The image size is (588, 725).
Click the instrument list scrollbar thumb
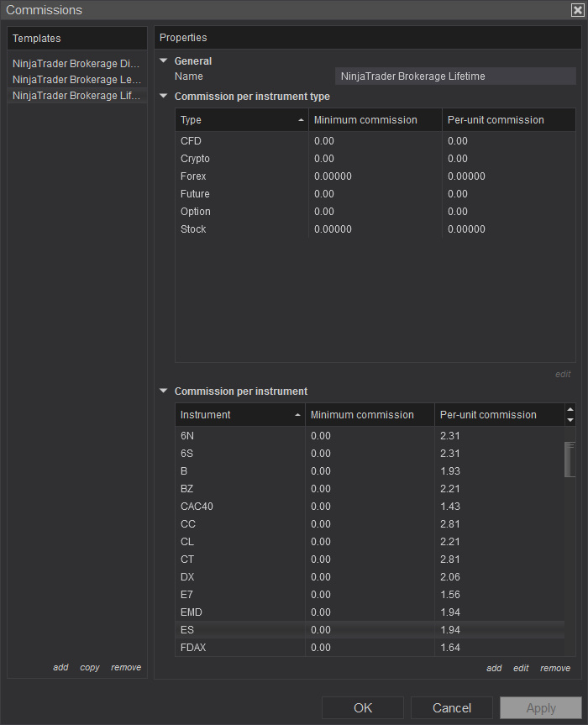(570, 460)
